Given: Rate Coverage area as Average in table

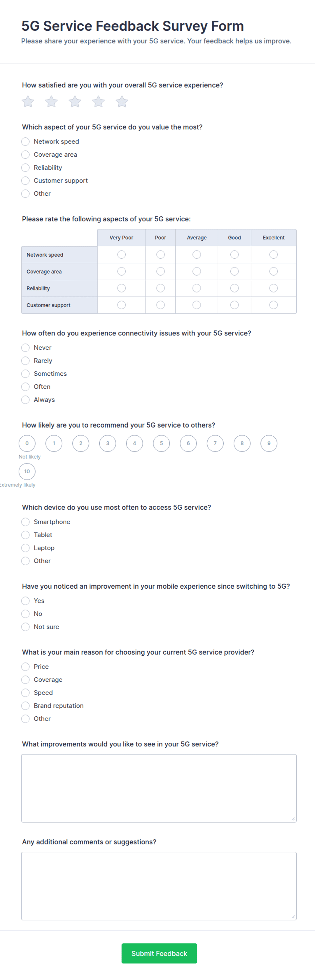Looking at the screenshot, I should click(197, 271).
